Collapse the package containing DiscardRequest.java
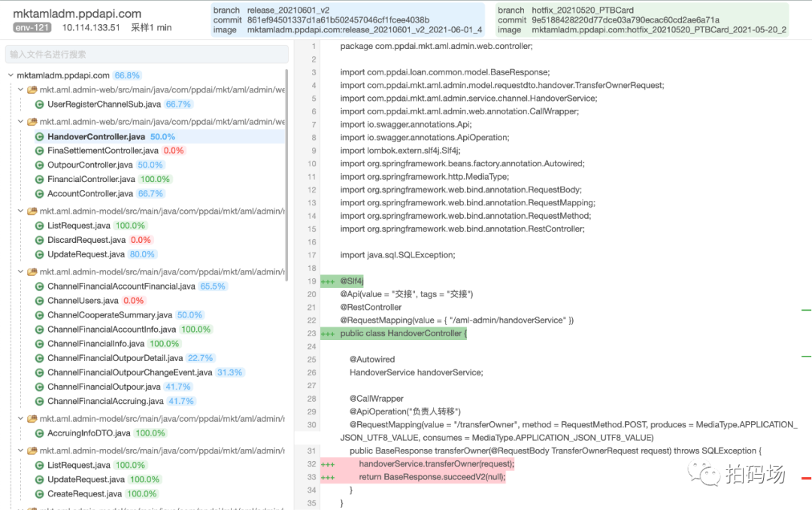 (21, 211)
